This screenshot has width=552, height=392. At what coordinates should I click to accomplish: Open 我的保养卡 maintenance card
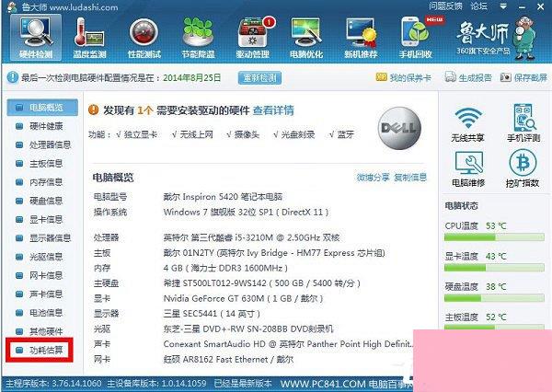[404, 77]
